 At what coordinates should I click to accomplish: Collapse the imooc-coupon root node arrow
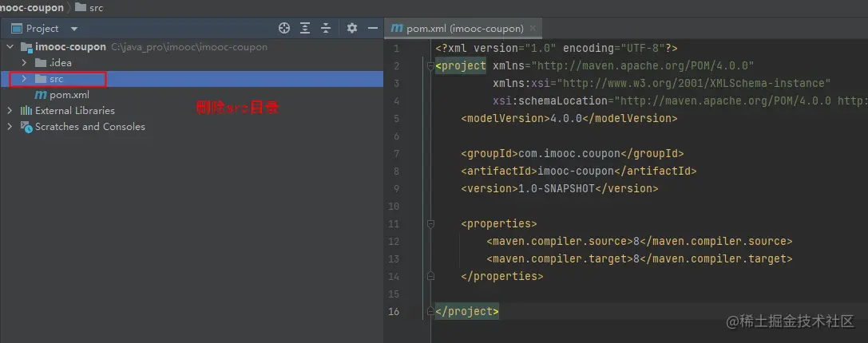10,47
